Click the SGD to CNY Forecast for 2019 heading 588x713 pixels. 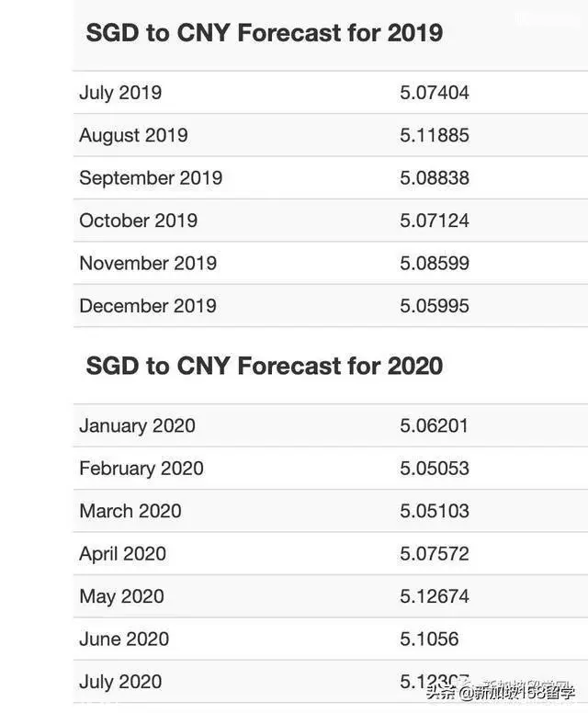(x=265, y=33)
